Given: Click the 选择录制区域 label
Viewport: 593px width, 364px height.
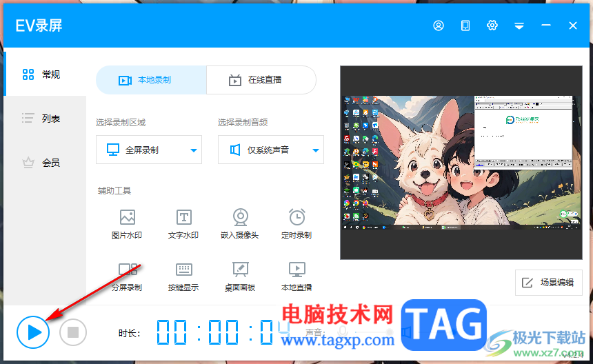Looking at the screenshot, I should point(121,123).
